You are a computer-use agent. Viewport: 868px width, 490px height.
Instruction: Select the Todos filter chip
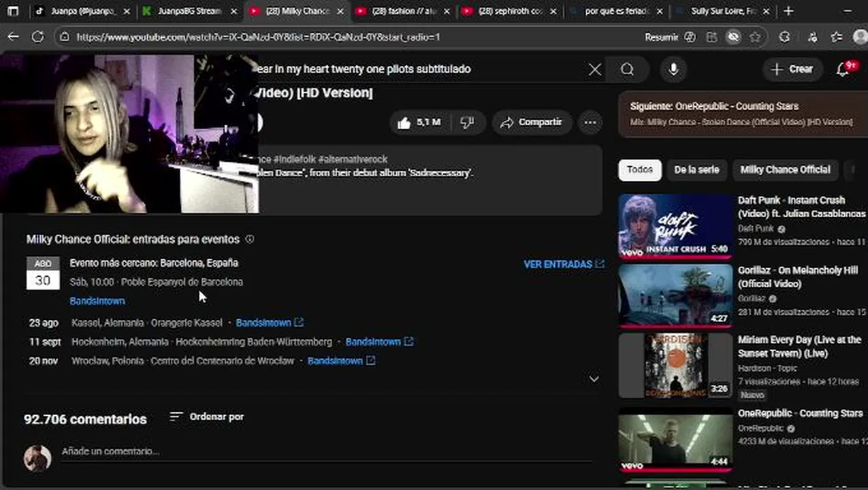(x=640, y=169)
